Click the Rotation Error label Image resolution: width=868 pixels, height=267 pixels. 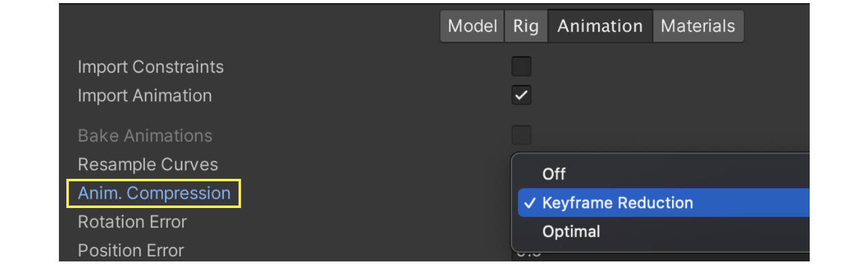[x=132, y=222]
